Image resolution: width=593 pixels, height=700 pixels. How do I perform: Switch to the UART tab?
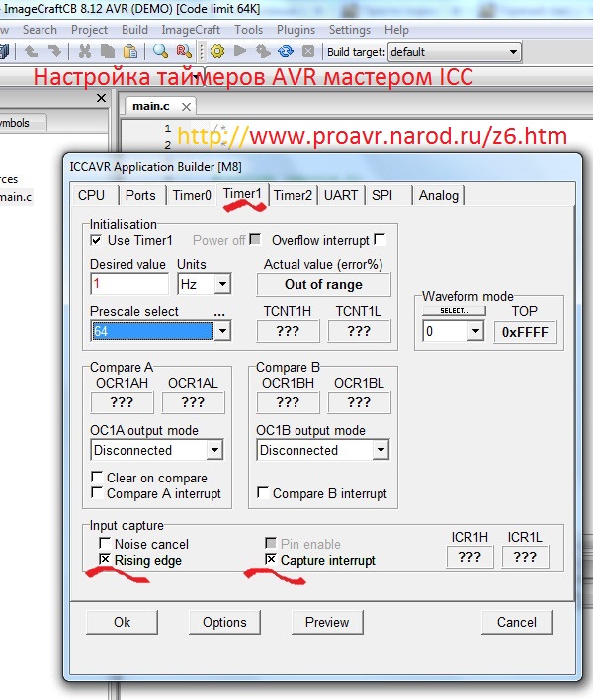341,195
